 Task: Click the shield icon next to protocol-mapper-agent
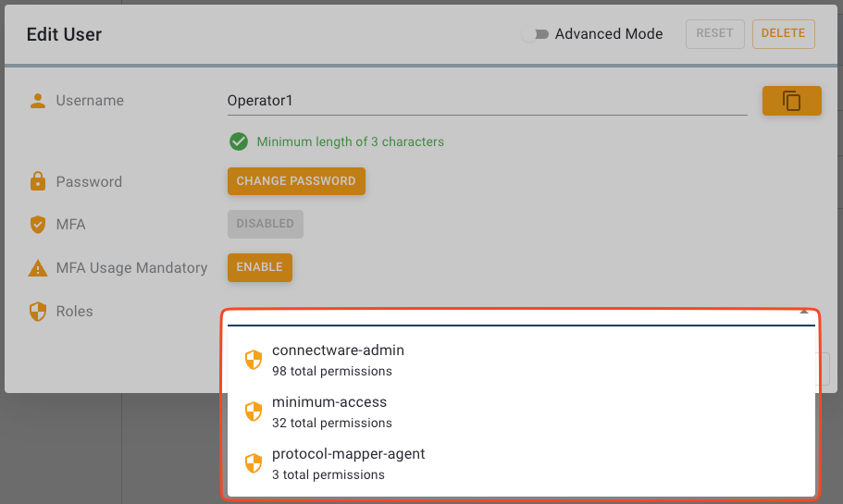tap(254, 463)
